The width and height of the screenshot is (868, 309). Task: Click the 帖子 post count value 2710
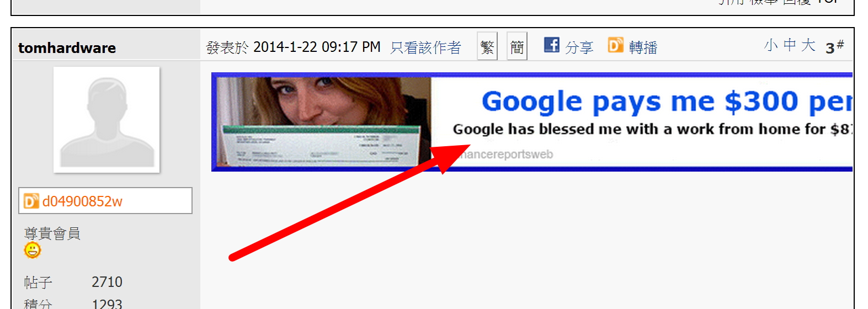(x=107, y=282)
